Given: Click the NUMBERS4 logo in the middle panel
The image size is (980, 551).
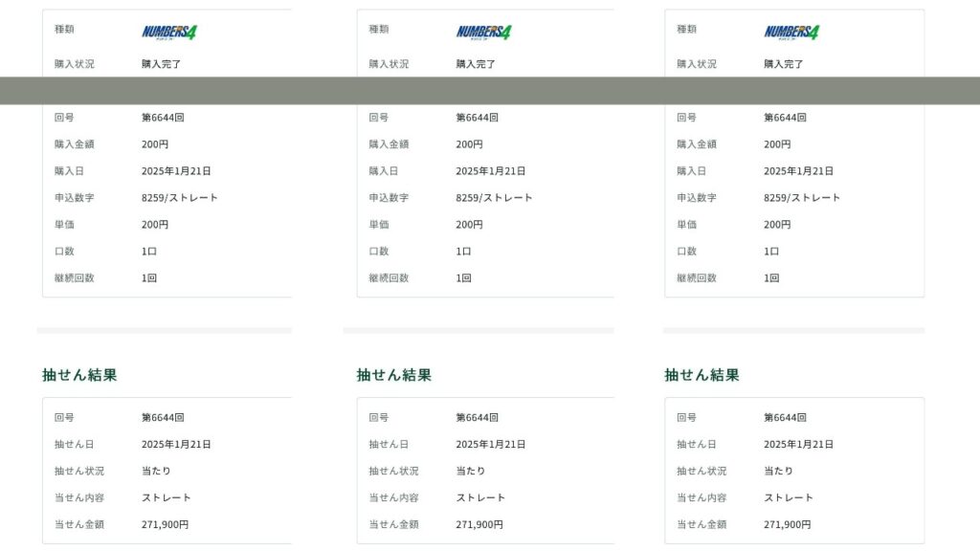Looking at the screenshot, I should 483,33.
